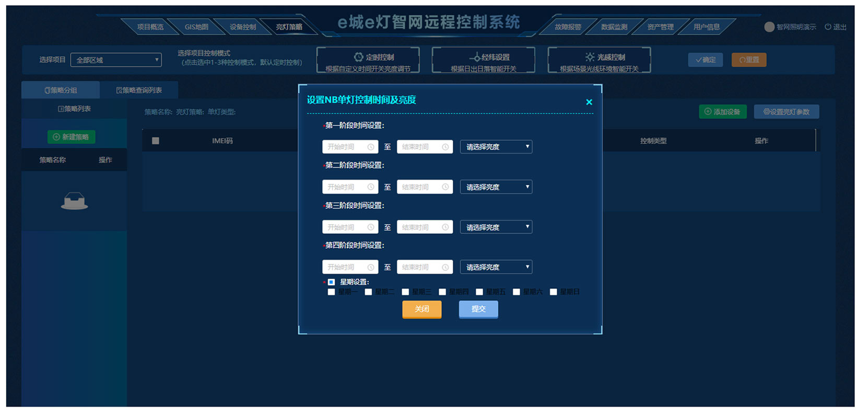This screenshot has width=868, height=416.
Task: Click the user avatar icon for 智网照明演示
Action: [x=769, y=27]
